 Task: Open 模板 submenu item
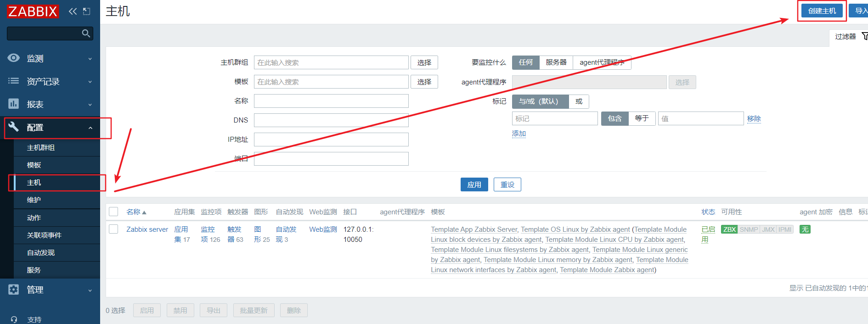pyautogui.click(x=57, y=165)
